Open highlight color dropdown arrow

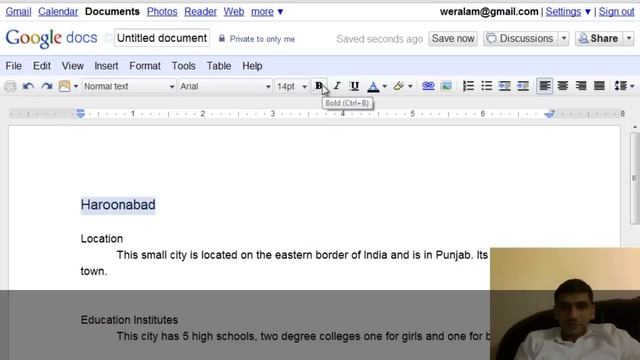click(x=410, y=86)
